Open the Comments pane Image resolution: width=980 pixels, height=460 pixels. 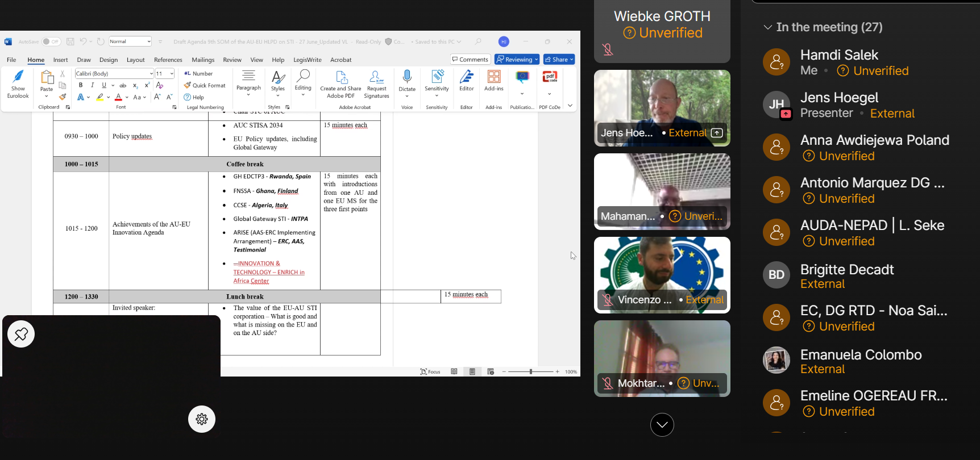pos(470,59)
